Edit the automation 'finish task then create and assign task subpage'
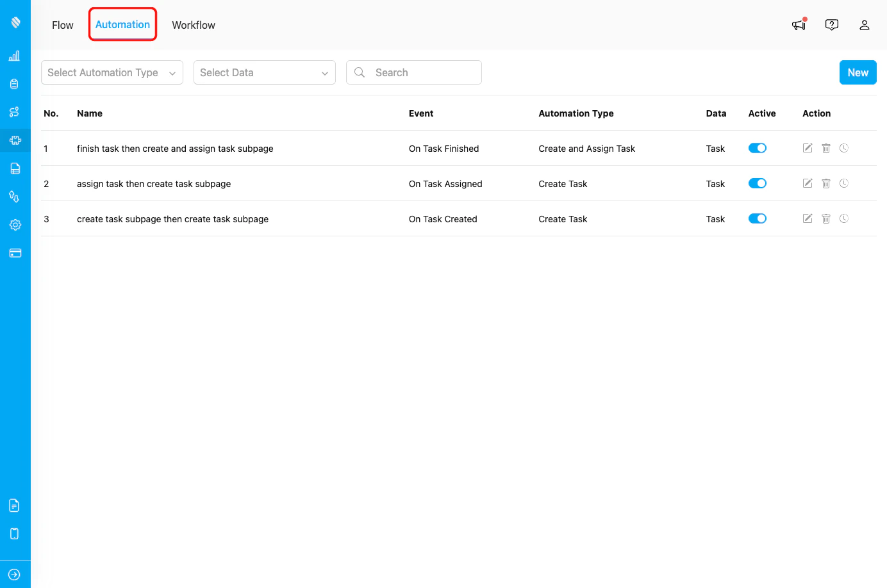Image resolution: width=887 pixels, height=588 pixels. [807, 148]
